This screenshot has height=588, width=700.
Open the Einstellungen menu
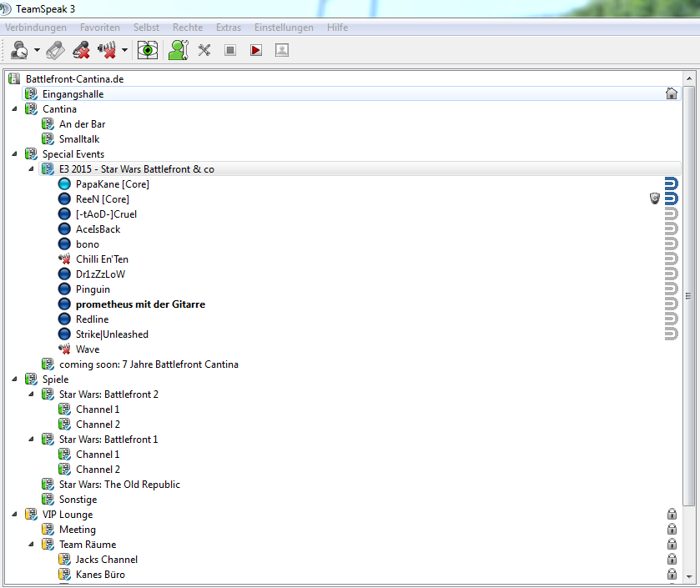click(284, 28)
